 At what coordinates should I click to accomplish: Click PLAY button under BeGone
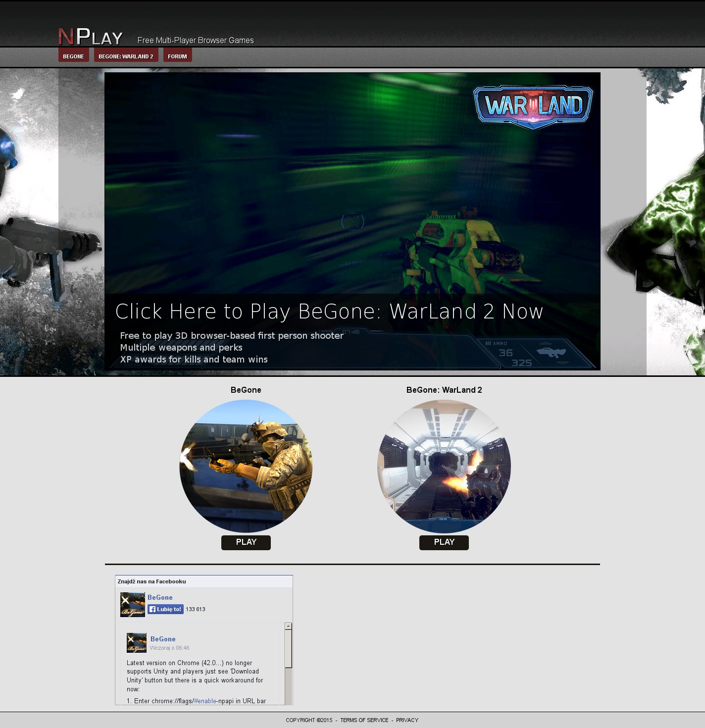point(246,542)
